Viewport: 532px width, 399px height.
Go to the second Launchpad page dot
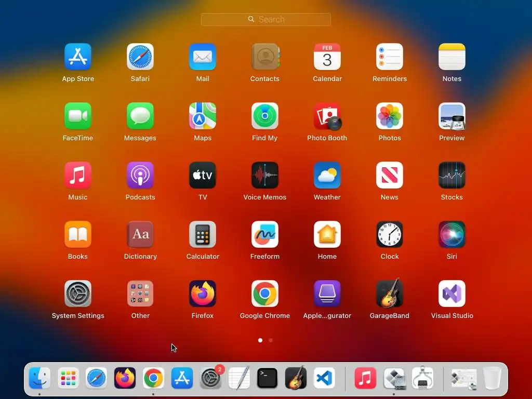pos(271,340)
